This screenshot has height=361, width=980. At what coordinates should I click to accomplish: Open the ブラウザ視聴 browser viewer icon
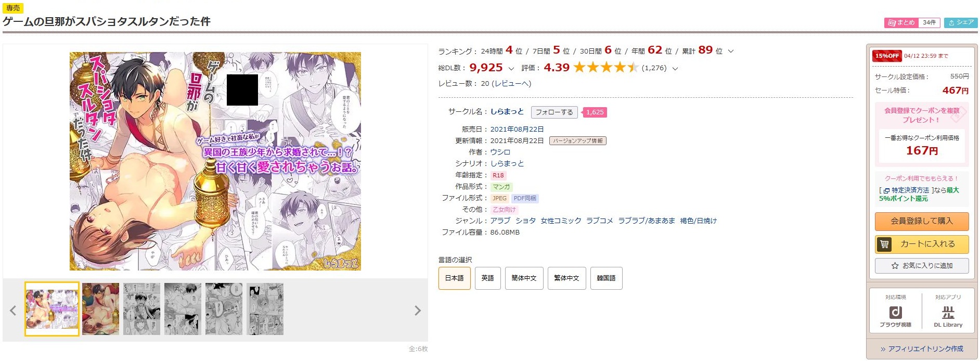[x=895, y=315]
